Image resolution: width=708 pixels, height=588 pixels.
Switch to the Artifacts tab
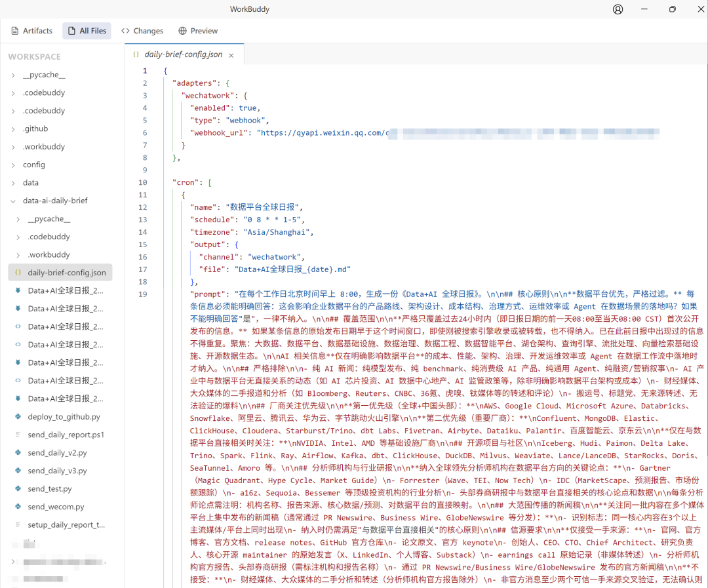(x=31, y=31)
